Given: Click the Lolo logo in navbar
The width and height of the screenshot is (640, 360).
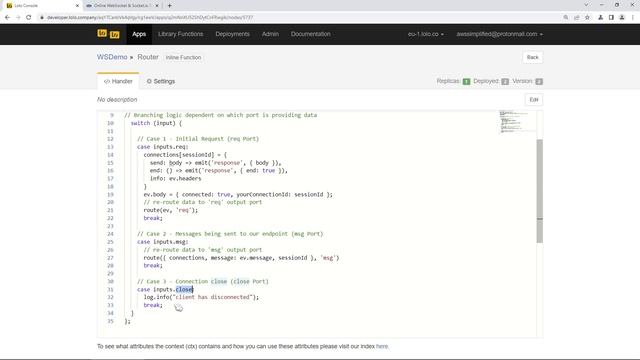Looking at the screenshot, I should point(109,34).
